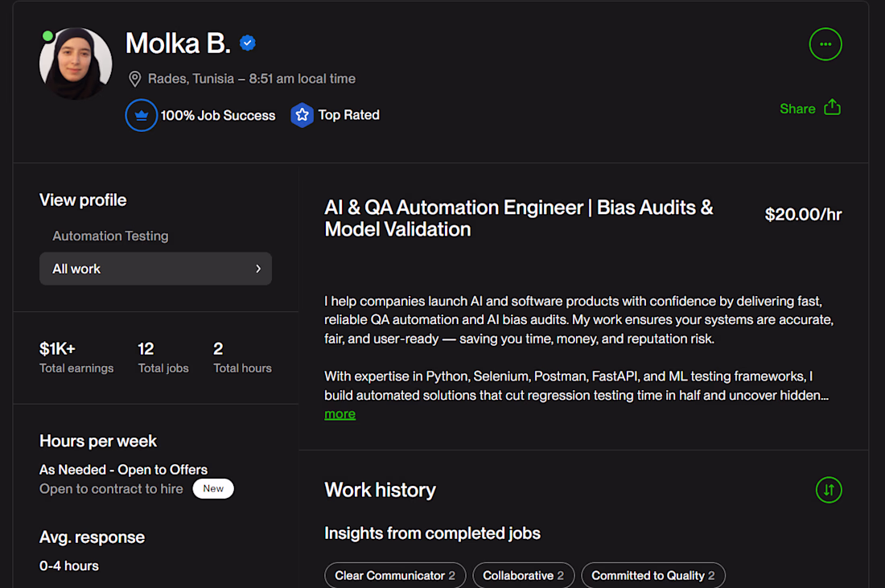
Task: Click the $20.00/hr hourly rate
Action: (803, 215)
